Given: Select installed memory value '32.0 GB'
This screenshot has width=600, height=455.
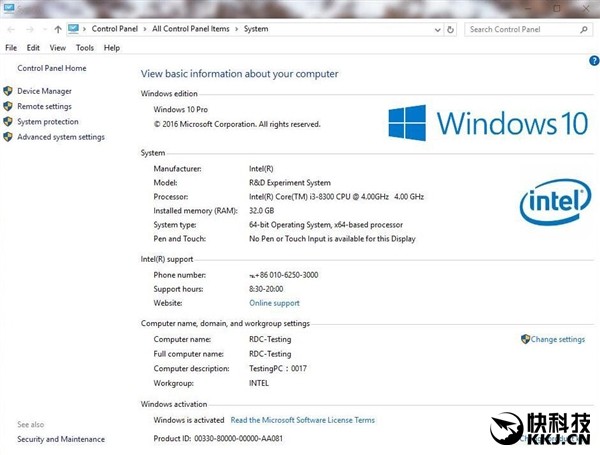Looking at the screenshot, I should click(x=262, y=211).
